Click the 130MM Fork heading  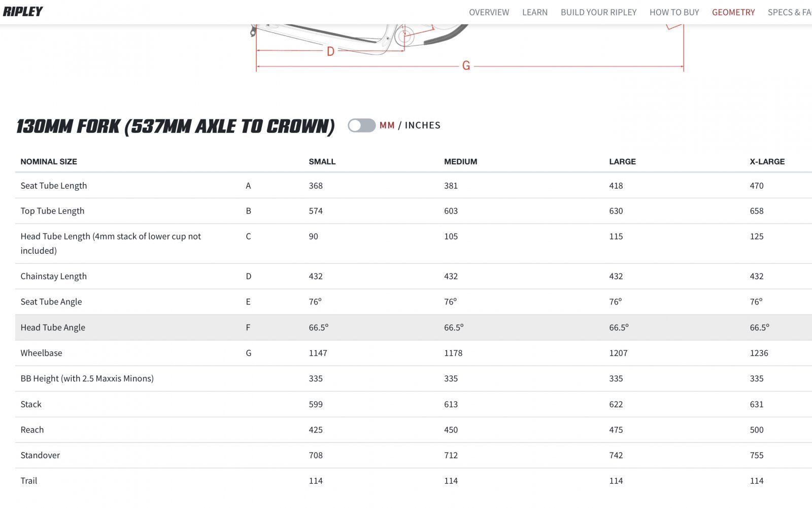click(175, 126)
